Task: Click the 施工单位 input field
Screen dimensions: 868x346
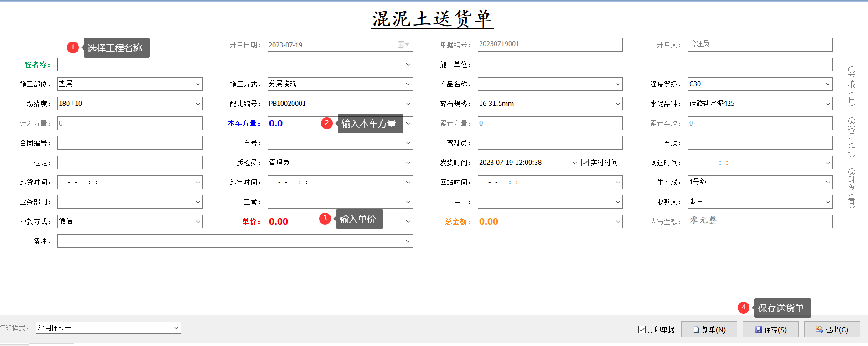Action: tap(655, 64)
